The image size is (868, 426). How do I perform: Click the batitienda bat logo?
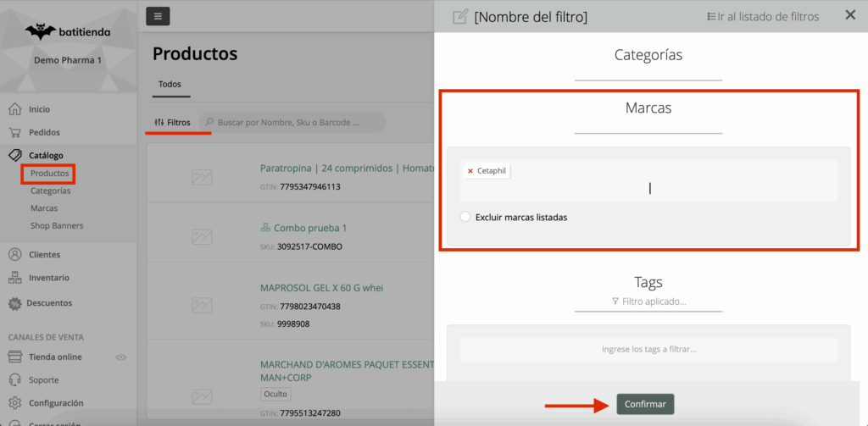tap(41, 32)
